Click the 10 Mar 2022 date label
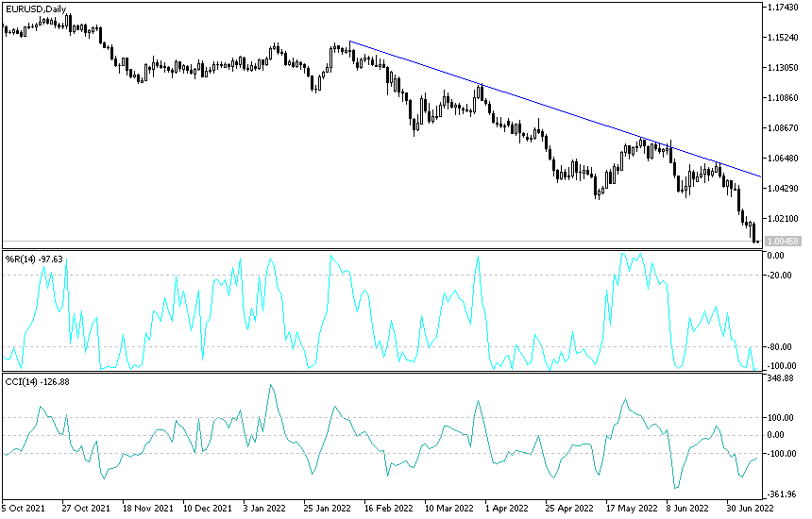This screenshot has height=519, width=812. pyautogui.click(x=449, y=508)
